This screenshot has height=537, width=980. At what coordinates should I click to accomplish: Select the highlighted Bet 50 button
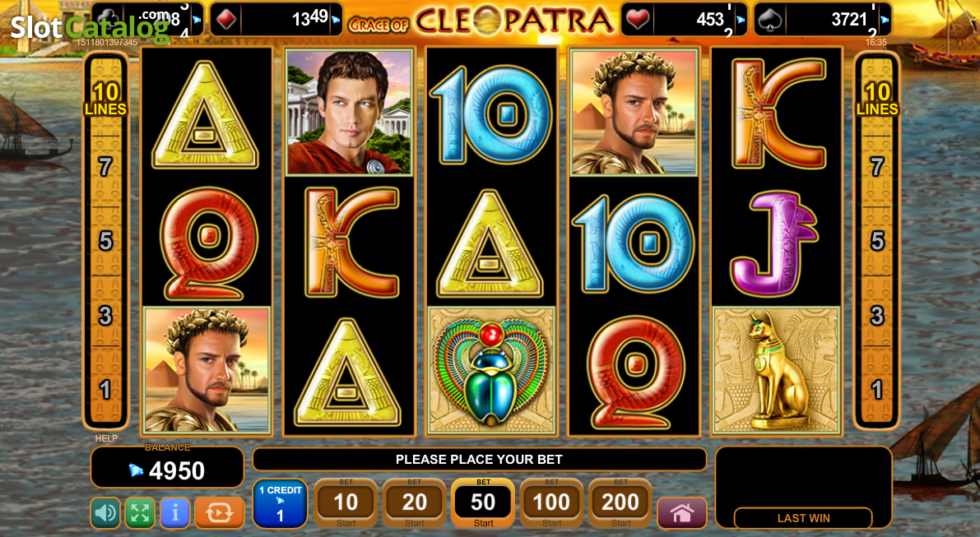[483, 503]
